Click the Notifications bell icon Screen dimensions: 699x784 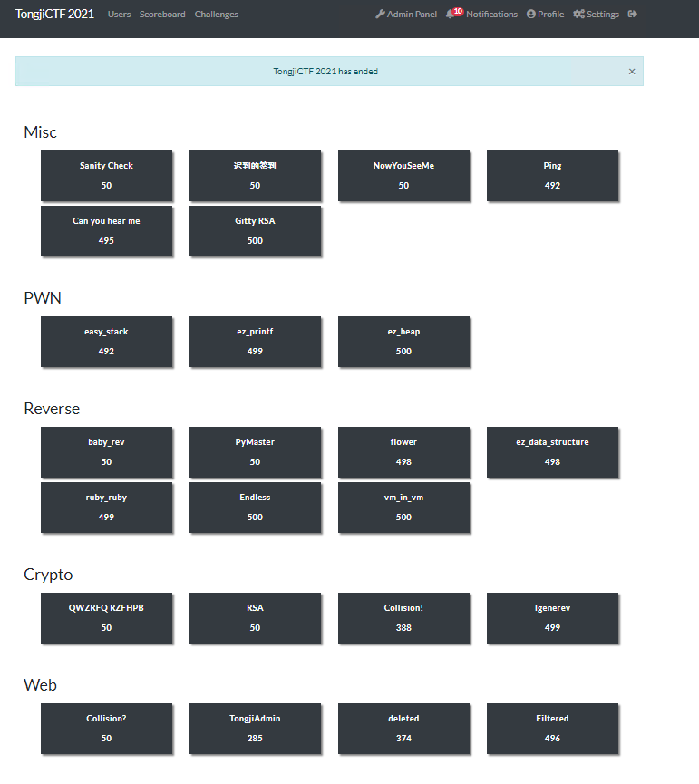click(450, 14)
